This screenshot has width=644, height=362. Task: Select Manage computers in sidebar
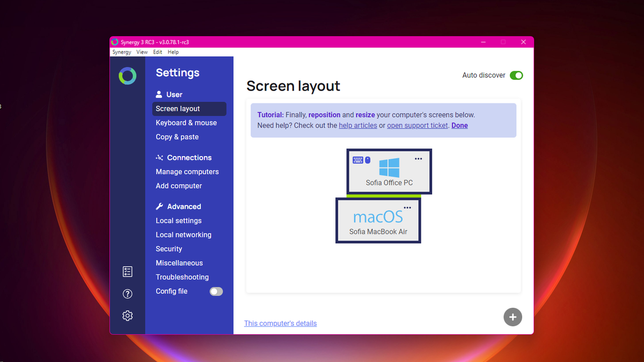point(187,172)
